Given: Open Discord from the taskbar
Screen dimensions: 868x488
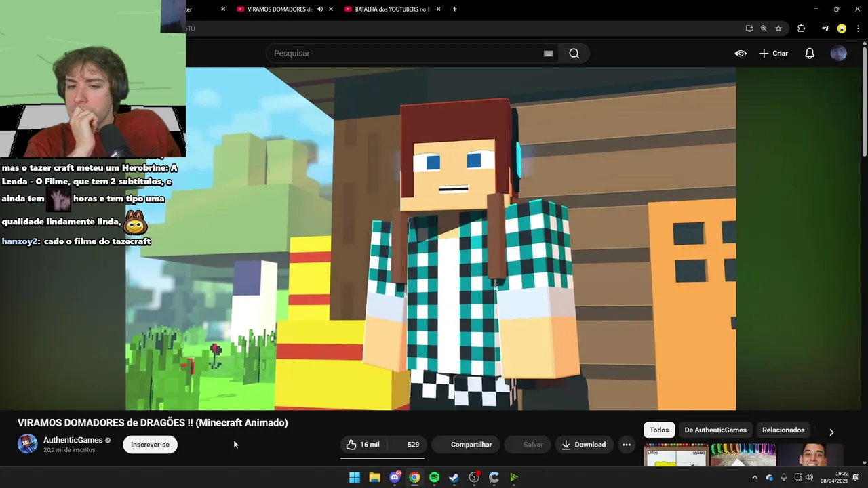Looking at the screenshot, I should (x=395, y=477).
